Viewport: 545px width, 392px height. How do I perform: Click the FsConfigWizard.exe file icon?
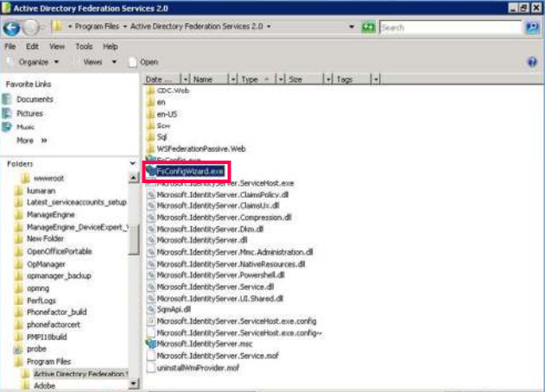pyautogui.click(x=151, y=171)
